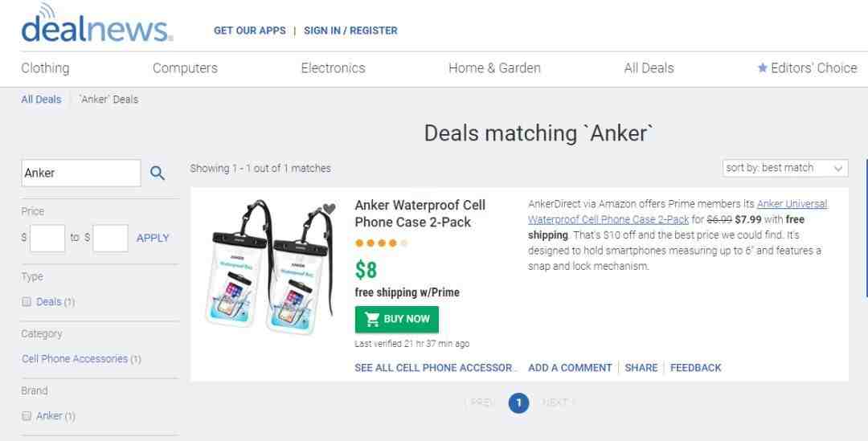
Task: Click Sign In / Register link
Action: [x=350, y=31]
